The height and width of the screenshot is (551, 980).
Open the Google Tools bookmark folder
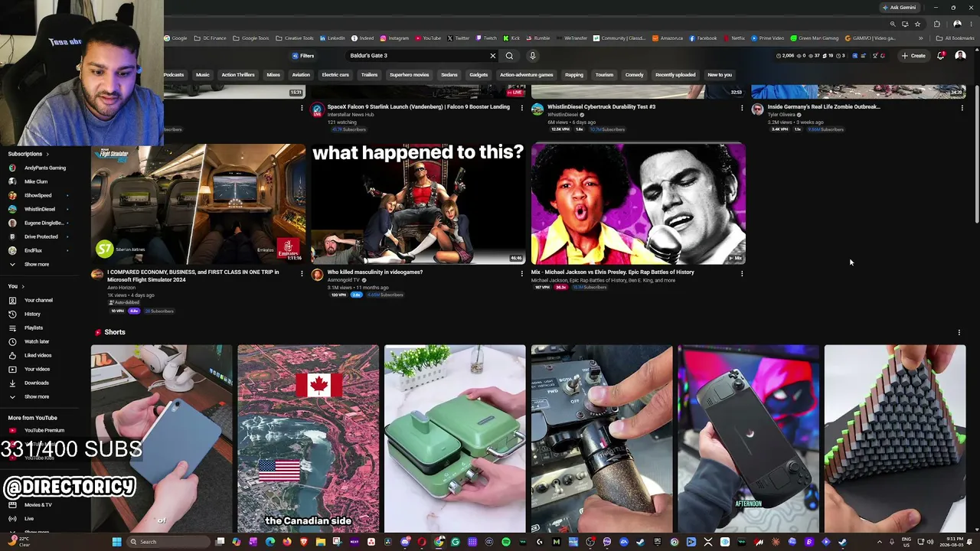coord(251,38)
